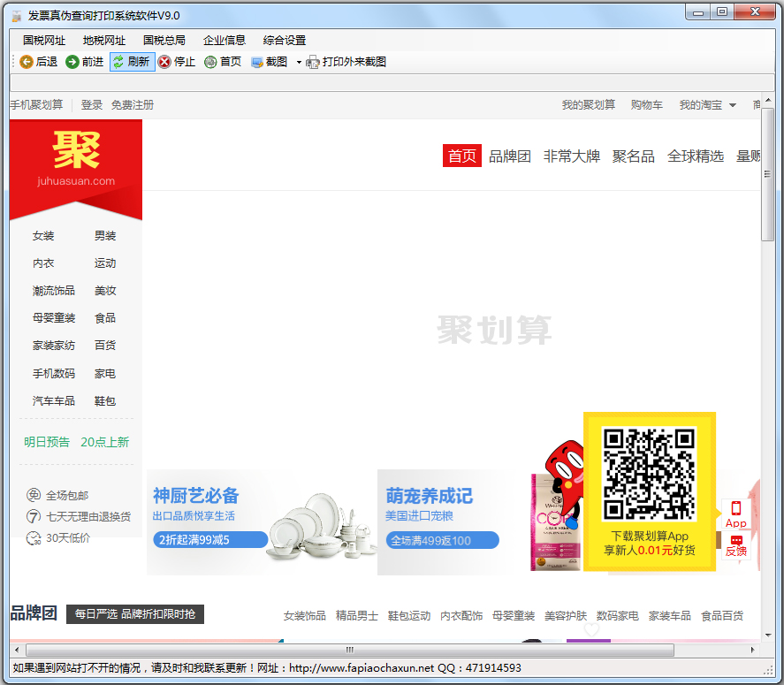Screen dimensions: 784x685
Task: Click the 免费注册 link
Action: 133,105
